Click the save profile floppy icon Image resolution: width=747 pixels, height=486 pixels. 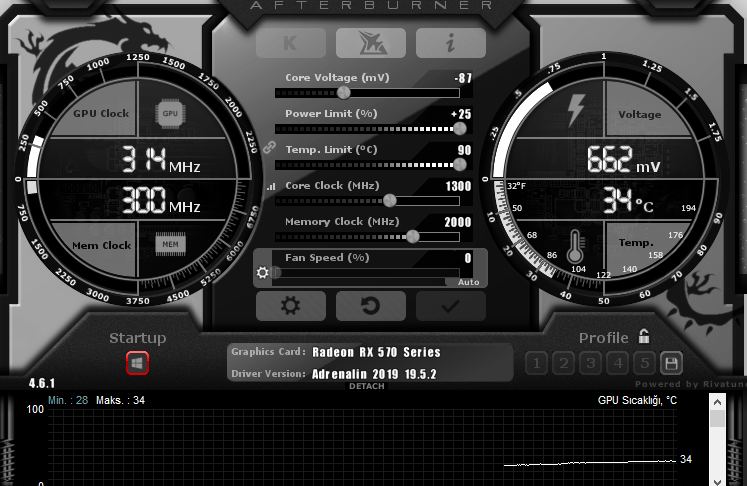[x=671, y=364]
